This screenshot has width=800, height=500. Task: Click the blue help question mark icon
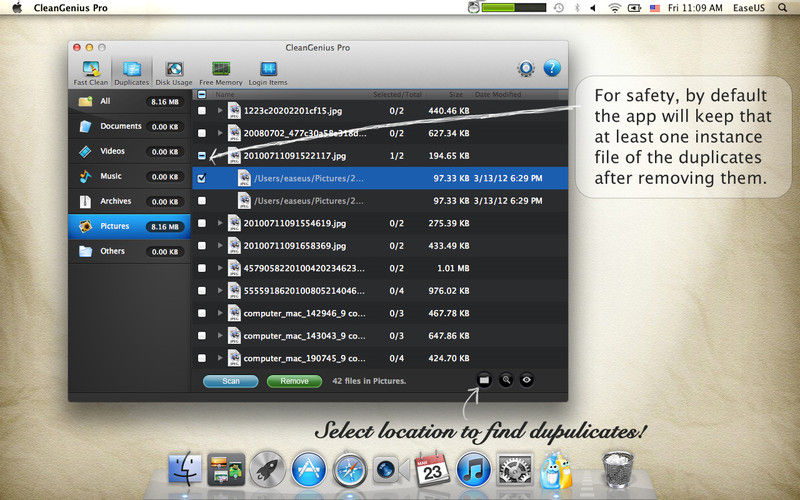click(552, 68)
